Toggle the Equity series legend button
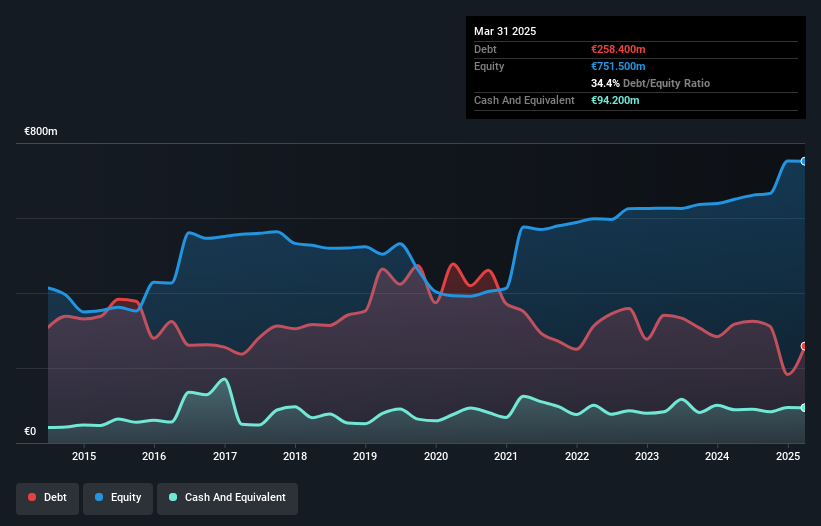This screenshot has width=821, height=526. [x=118, y=498]
